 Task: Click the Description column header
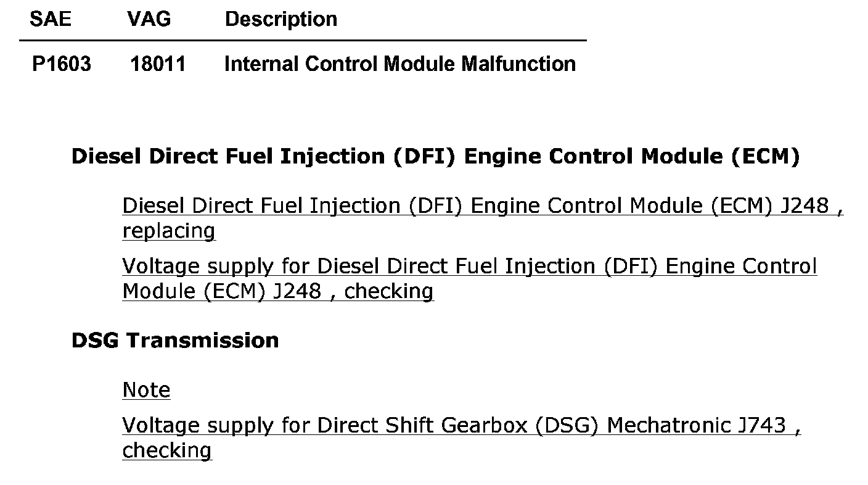click(x=281, y=19)
